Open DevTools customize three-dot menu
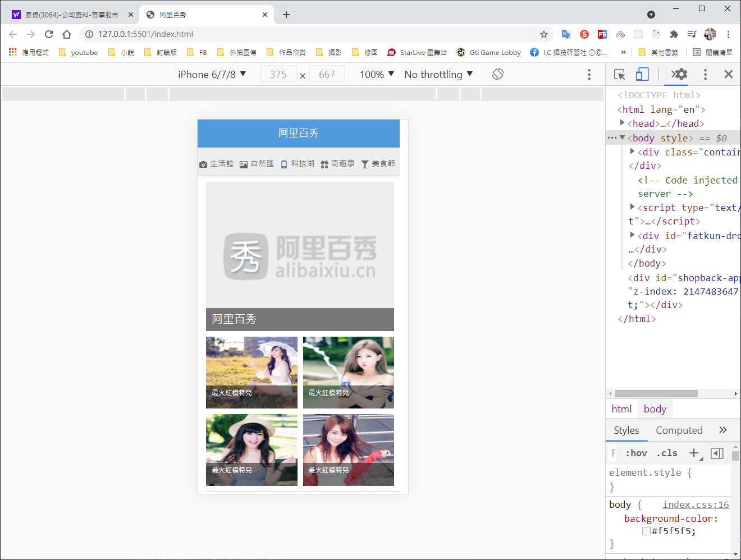Viewport: 741px width, 560px height. click(706, 74)
